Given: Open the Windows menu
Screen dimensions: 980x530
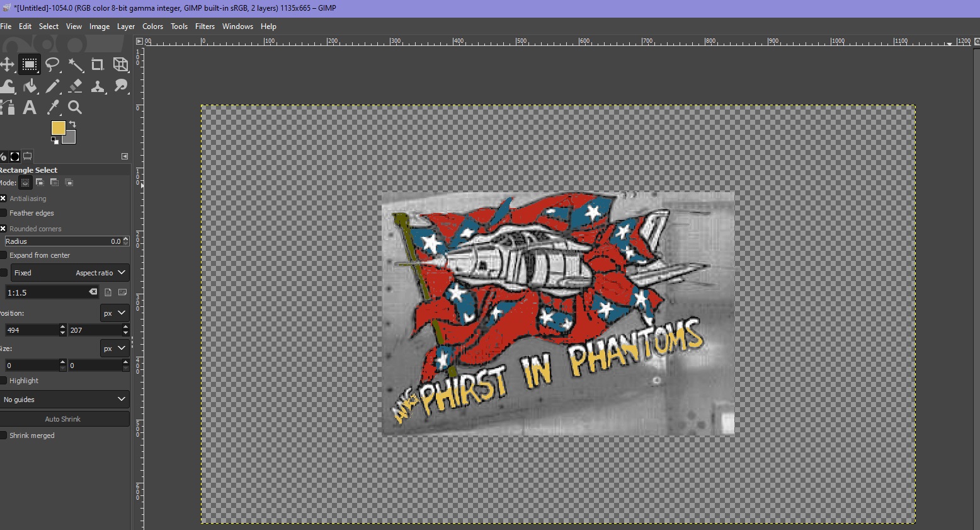Looking at the screenshot, I should point(237,26).
